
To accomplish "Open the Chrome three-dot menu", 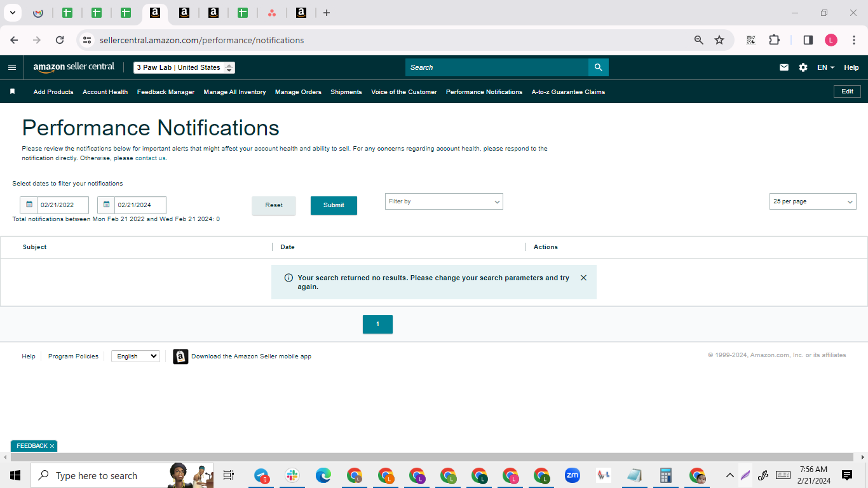I will click(x=854, y=40).
